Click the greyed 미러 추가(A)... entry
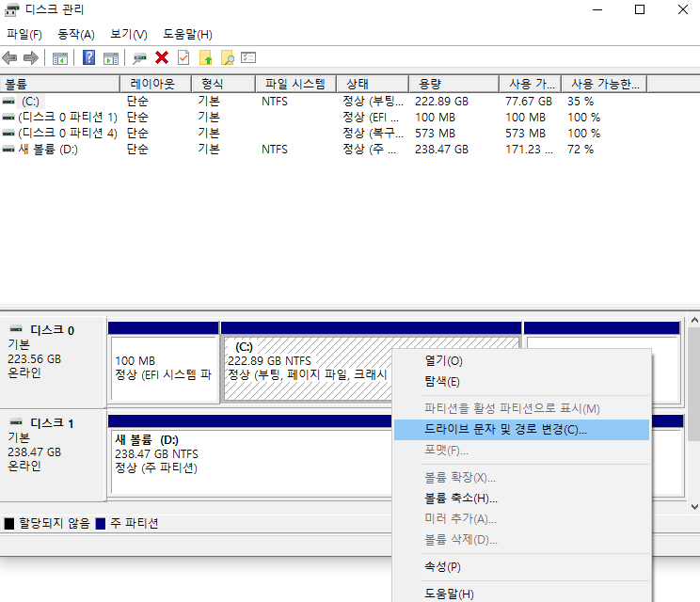This screenshot has width=700, height=602. point(521,518)
